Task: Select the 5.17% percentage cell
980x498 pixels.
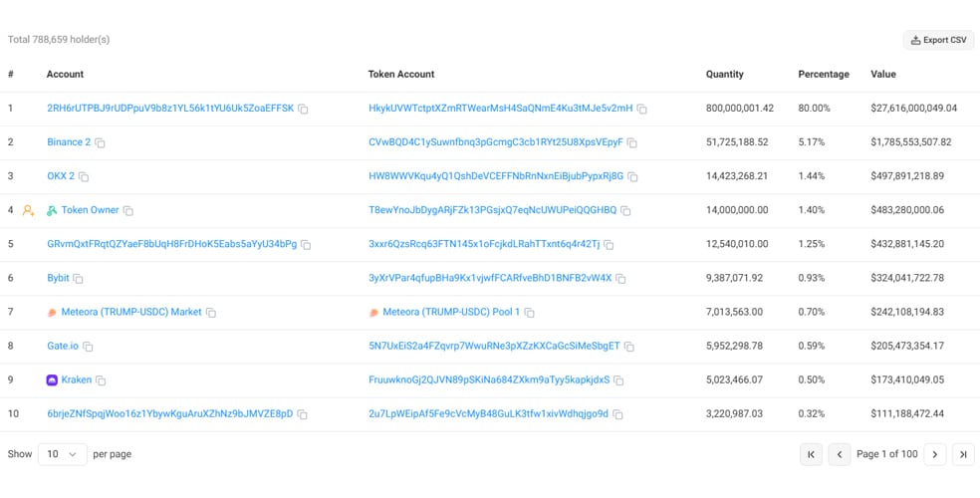Action: tap(812, 141)
